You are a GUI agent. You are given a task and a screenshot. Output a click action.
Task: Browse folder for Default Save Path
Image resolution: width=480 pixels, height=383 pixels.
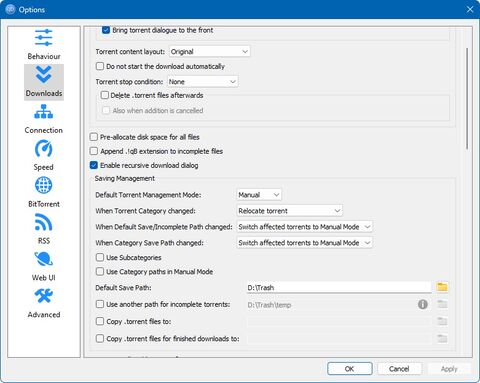[442, 287]
